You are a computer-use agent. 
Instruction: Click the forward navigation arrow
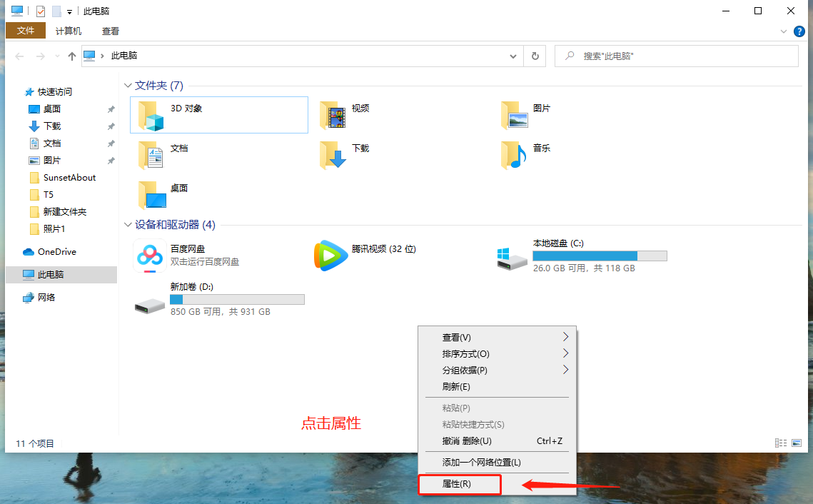pos(41,56)
